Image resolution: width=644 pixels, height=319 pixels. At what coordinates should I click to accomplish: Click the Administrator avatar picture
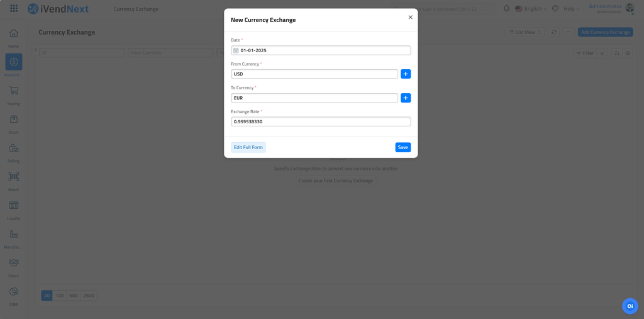(x=629, y=8)
